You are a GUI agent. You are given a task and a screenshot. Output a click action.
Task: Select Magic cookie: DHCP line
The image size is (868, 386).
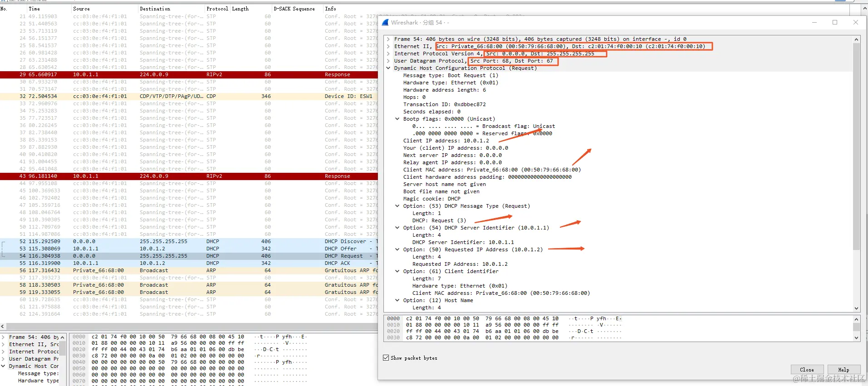point(432,199)
